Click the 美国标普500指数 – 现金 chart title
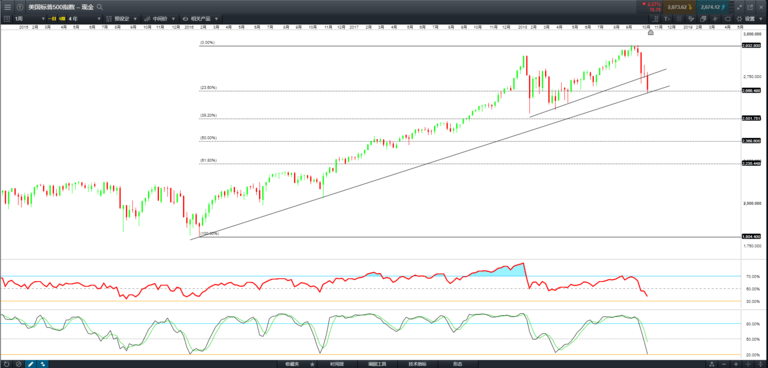This screenshot has height=368, width=768. (61, 7)
